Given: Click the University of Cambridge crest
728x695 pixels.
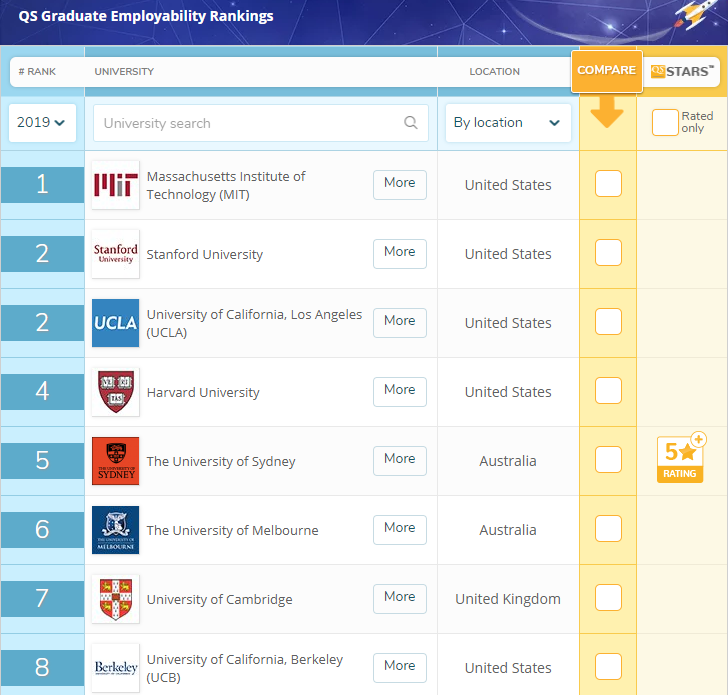Looking at the screenshot, I should (x=115, y=599).
